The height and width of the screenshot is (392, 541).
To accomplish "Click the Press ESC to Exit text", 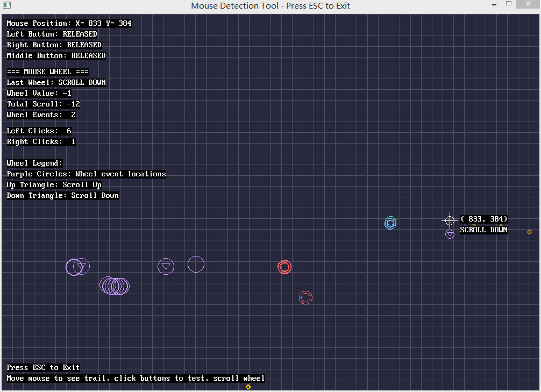I will coord(43,368).
